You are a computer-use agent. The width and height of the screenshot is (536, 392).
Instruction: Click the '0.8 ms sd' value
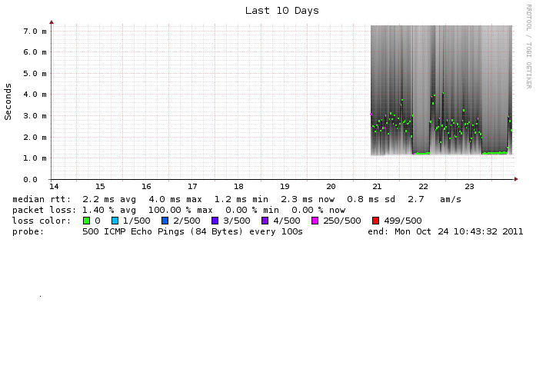point(371,199)
